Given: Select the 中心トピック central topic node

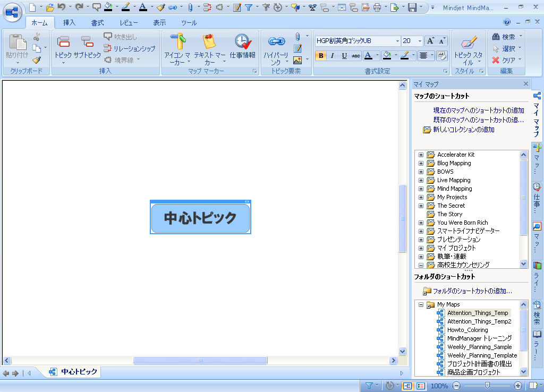Looking at the screenshot, I should (x=200, y=218).
